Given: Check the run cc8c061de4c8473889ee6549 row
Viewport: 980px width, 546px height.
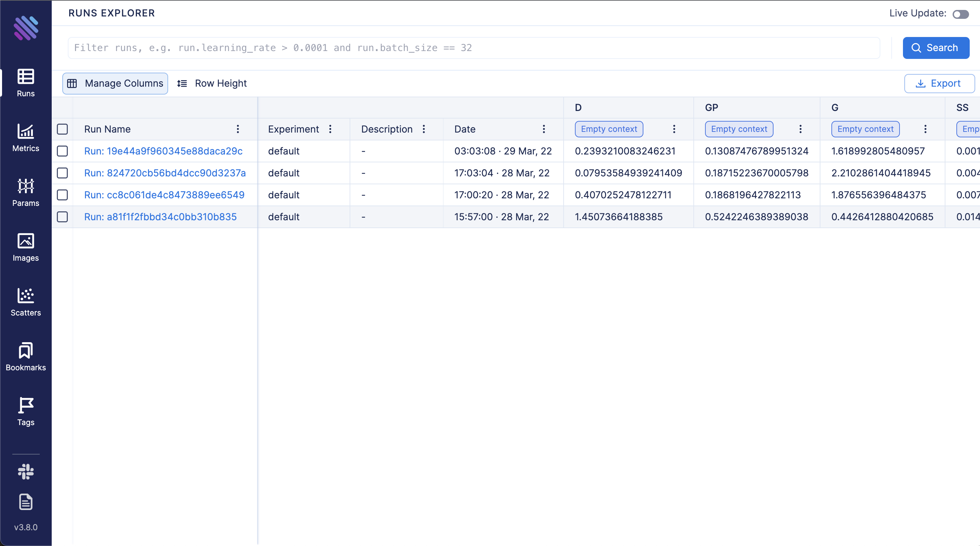Looking at the screenshot, I should pos(62,195).
